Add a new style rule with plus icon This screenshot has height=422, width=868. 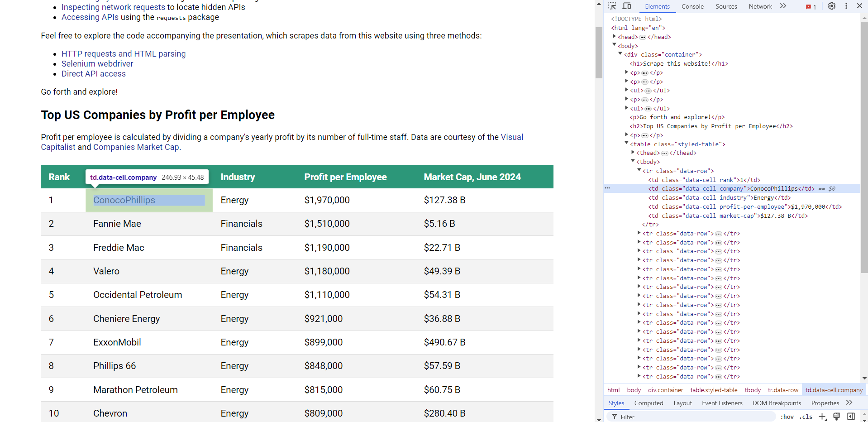[x=822, y=417]
